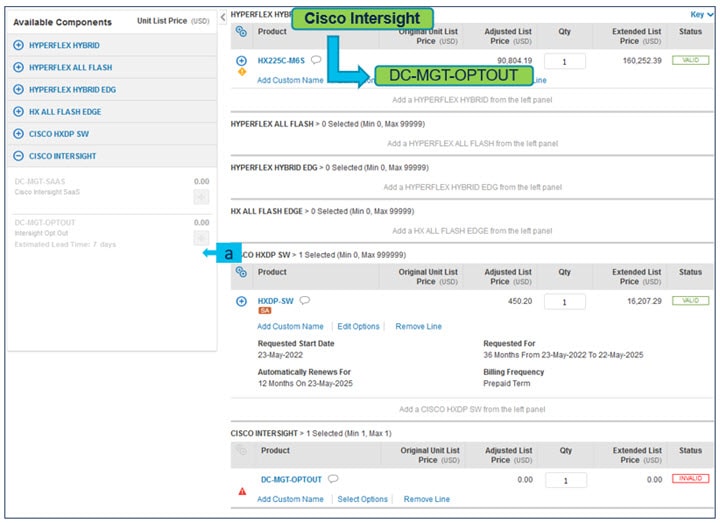Click the red warning triangle on DC-MGT-OPTOUT
The image size is (720, 523).
pyautogui.click(x=241, y=491)
